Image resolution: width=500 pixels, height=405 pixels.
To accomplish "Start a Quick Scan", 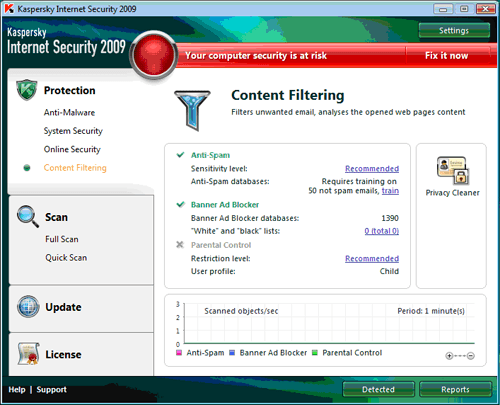I will click(x=66, y=258).
